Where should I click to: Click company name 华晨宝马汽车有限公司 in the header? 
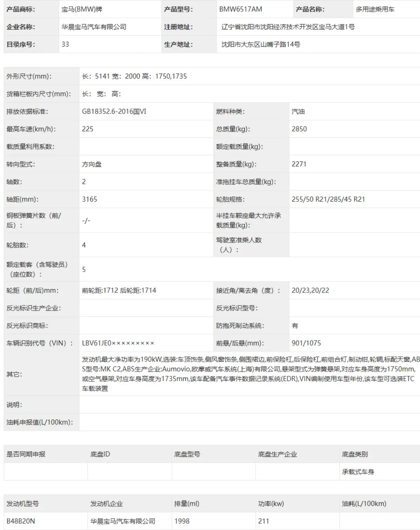94,27
